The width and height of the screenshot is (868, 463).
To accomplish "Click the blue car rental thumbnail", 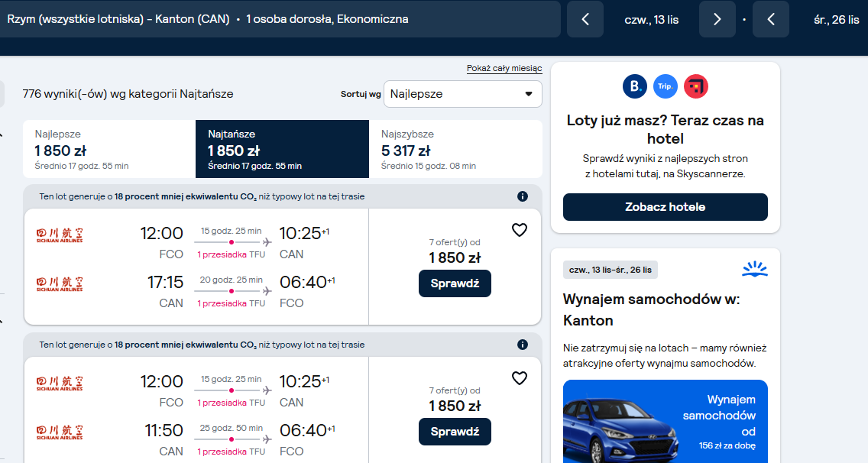I will coord(665,422).
